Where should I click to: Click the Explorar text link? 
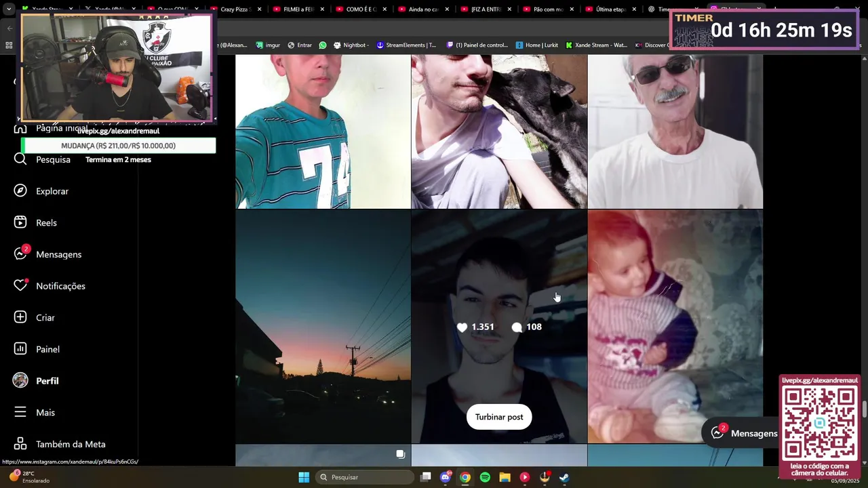point(52,191)
